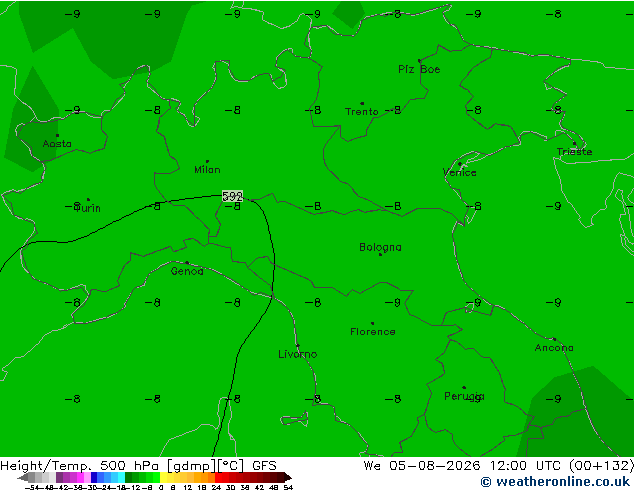Select the Piz Boe label
This screenshot has height=490, width=634.
click(x=419, y=70)
